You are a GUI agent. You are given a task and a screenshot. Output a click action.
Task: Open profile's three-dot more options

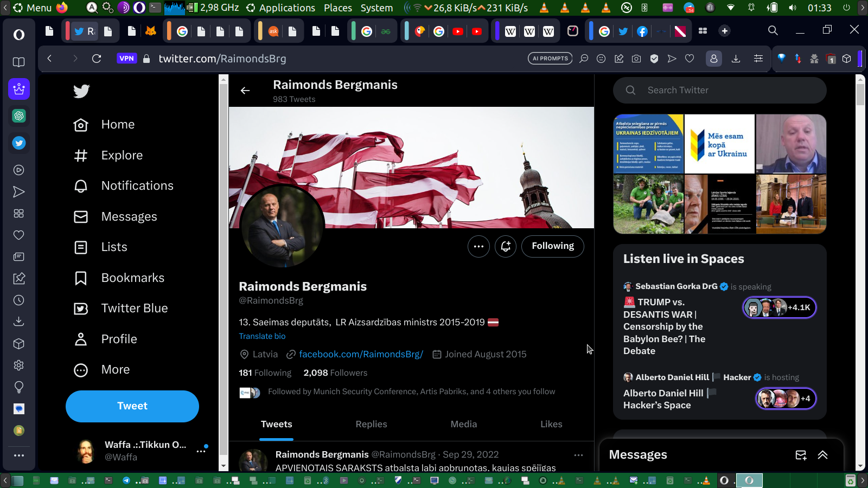[478, 246]
